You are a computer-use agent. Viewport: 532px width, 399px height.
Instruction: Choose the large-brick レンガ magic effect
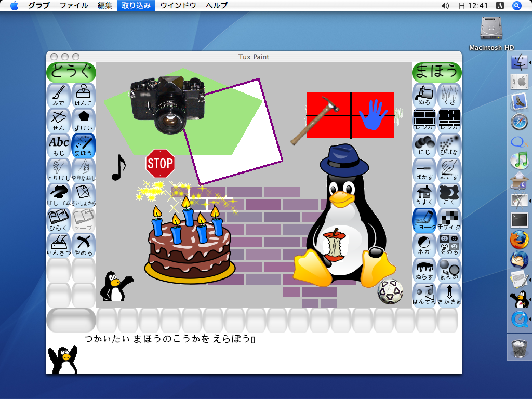click(x=424, y=121)
